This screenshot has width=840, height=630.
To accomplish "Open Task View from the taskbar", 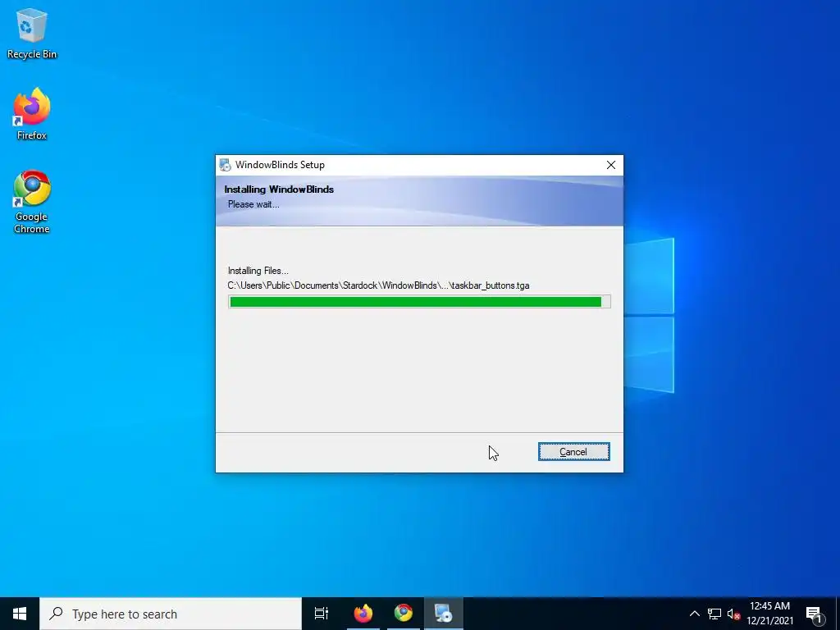I will [x=322, y=614].
